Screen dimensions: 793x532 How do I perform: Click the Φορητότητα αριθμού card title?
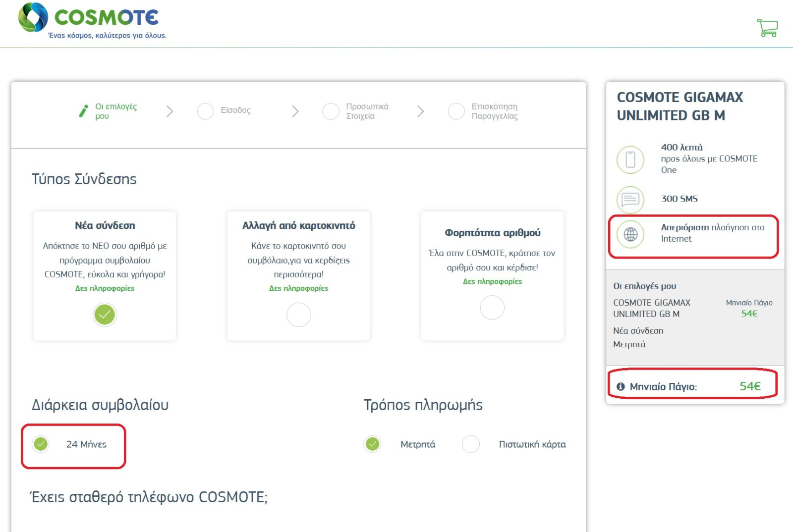pyautogui.click(x=492, y=233)
